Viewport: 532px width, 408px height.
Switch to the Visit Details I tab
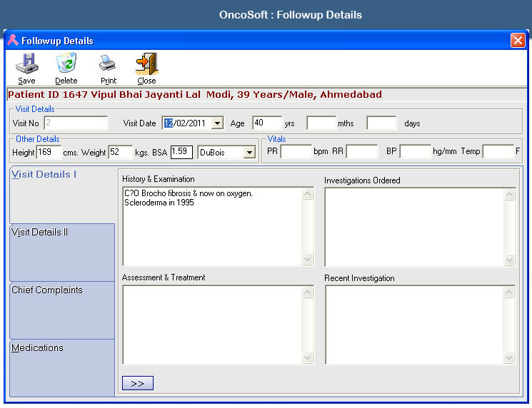(62, 195)
